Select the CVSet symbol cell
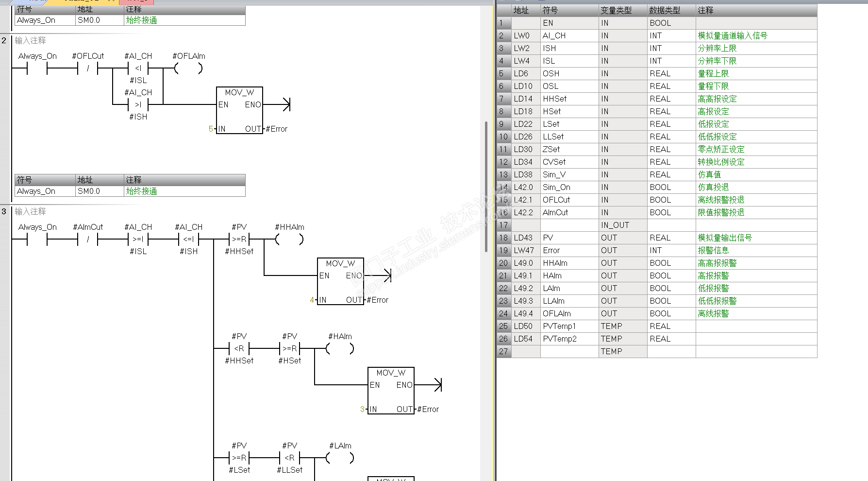This screenshot has height=481, width=868. tap(569, 162)
